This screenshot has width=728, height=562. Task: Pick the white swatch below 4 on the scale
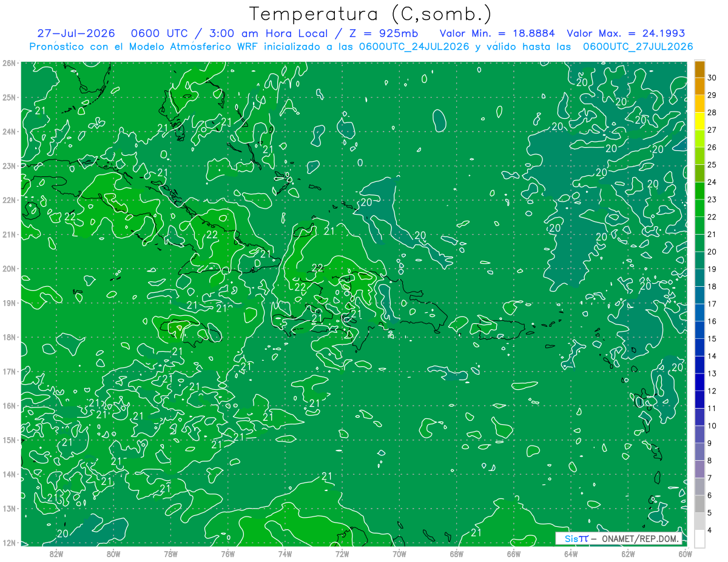pyautogui.click(x=699, y=538)
